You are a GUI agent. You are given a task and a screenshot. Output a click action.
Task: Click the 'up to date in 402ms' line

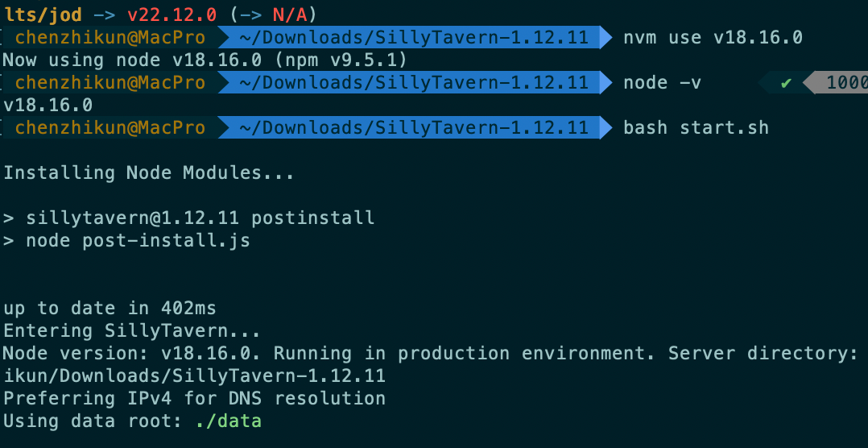pyautogui.click(x=110, y=308)
